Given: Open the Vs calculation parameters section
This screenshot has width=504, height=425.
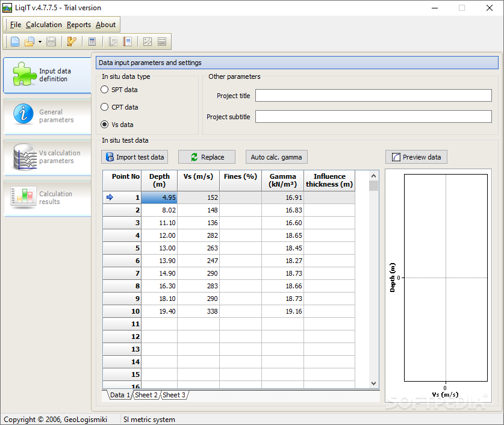Looking at the screenshot, I should [47, 157].
